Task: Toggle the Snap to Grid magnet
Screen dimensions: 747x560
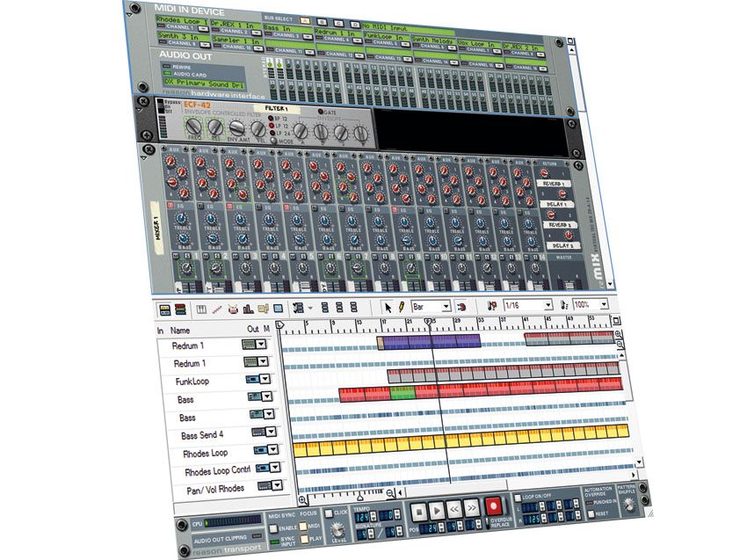Action: (461, 306)
